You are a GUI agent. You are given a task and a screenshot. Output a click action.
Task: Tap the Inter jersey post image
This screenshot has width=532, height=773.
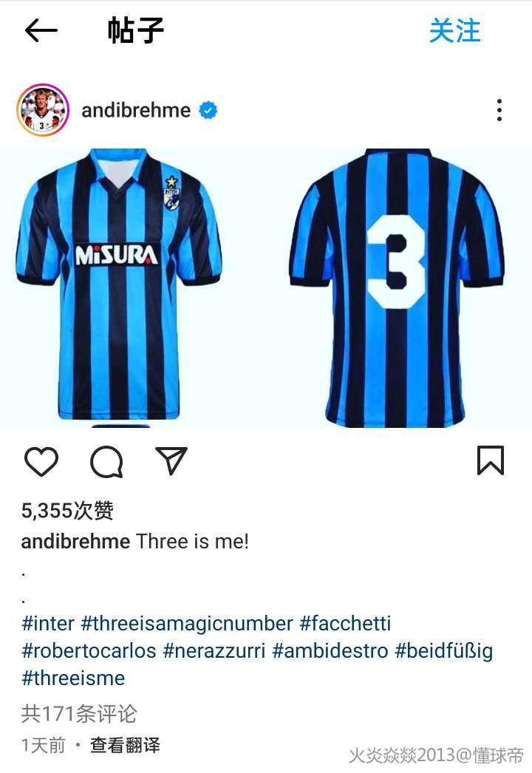coord(266,288)
